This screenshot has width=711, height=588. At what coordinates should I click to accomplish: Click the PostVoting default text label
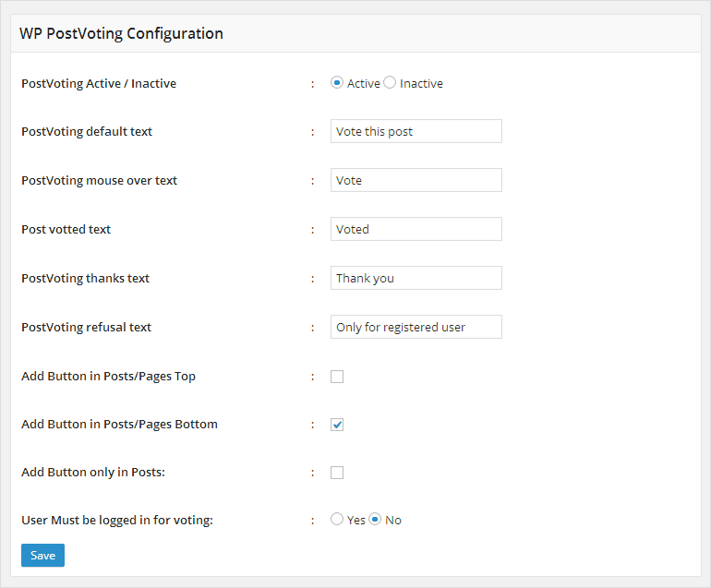click(x=87, y=131)
